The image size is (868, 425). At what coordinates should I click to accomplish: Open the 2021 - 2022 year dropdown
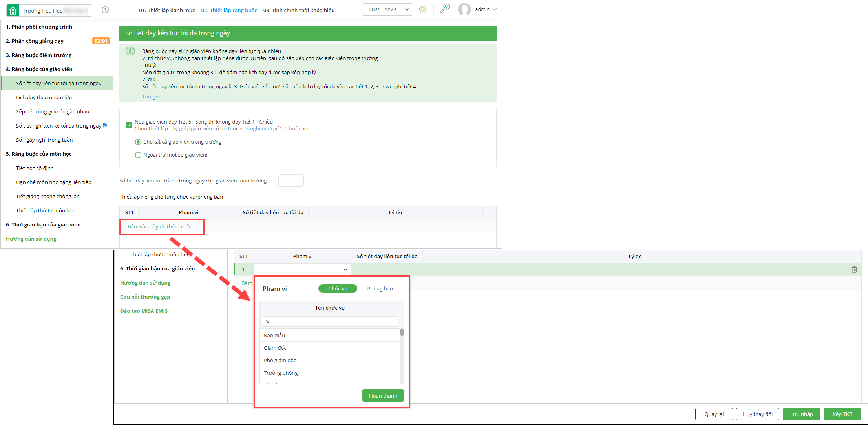[387, 10]
